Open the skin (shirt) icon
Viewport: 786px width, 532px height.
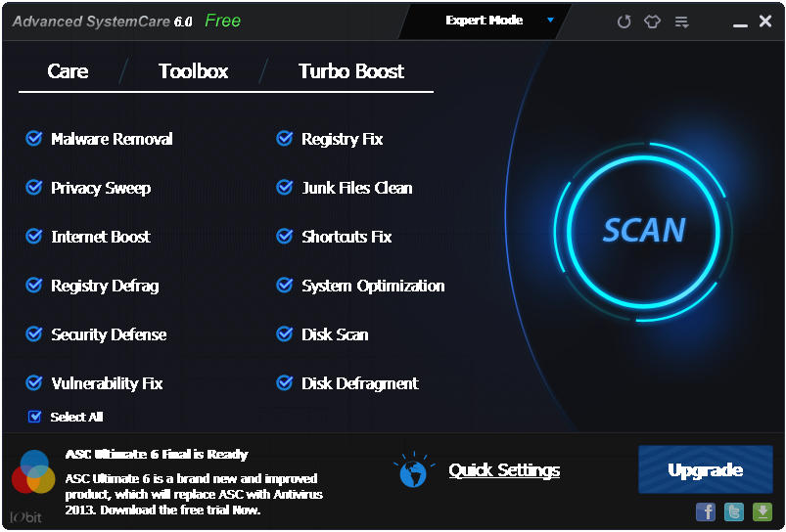tap(653, 21)
